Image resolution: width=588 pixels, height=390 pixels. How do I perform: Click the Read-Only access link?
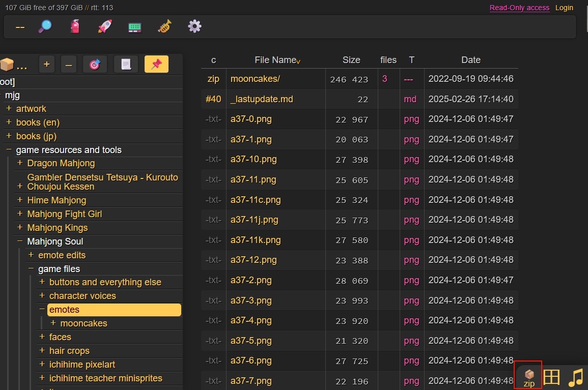519,8
